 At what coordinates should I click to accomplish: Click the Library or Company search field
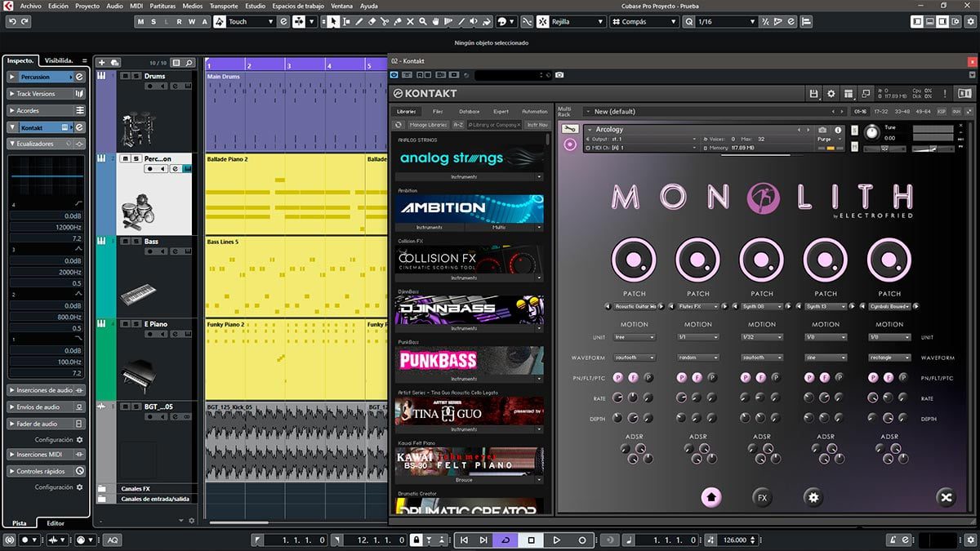coord(494,125)
